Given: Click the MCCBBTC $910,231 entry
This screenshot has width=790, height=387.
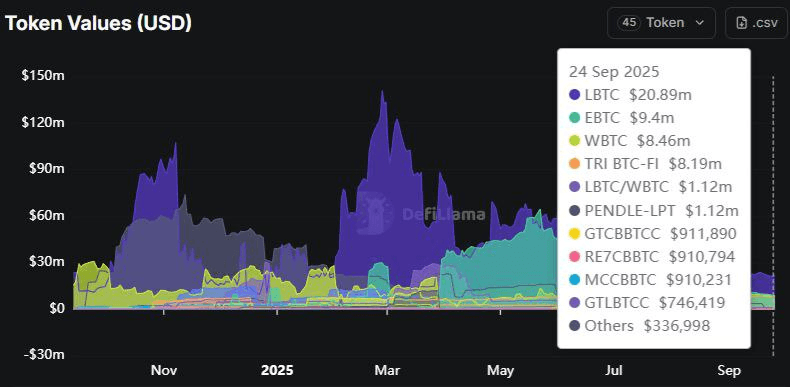Looking at the screenshot, I should pos(650,280).
